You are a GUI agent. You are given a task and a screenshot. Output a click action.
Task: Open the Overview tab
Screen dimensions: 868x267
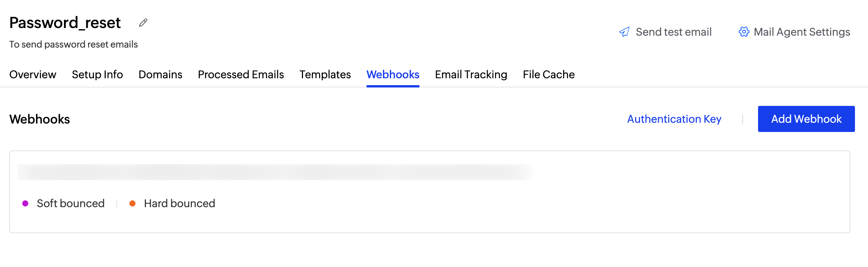[x=33, y=74]
